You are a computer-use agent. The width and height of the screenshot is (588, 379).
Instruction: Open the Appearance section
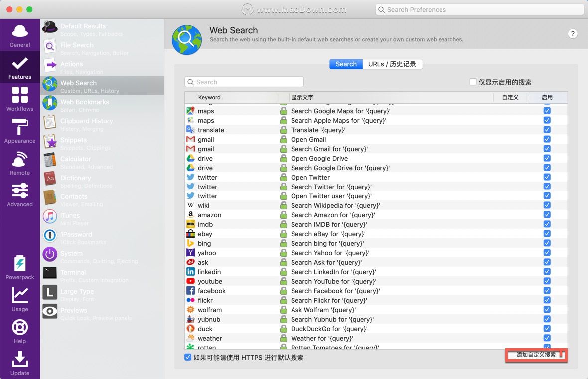[20, 131]
